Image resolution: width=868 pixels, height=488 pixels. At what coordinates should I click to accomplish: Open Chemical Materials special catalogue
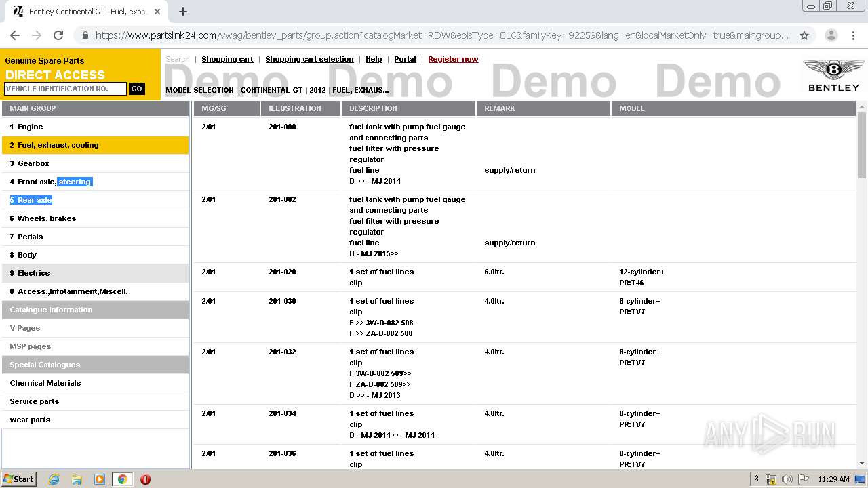pos(95,383)
